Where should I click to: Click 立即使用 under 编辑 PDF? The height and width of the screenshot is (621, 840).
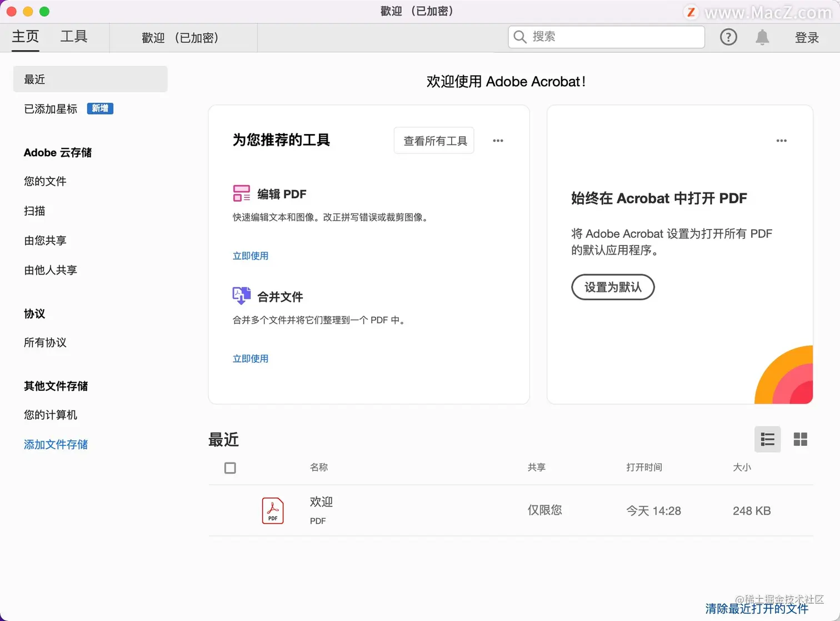[251, 256]
